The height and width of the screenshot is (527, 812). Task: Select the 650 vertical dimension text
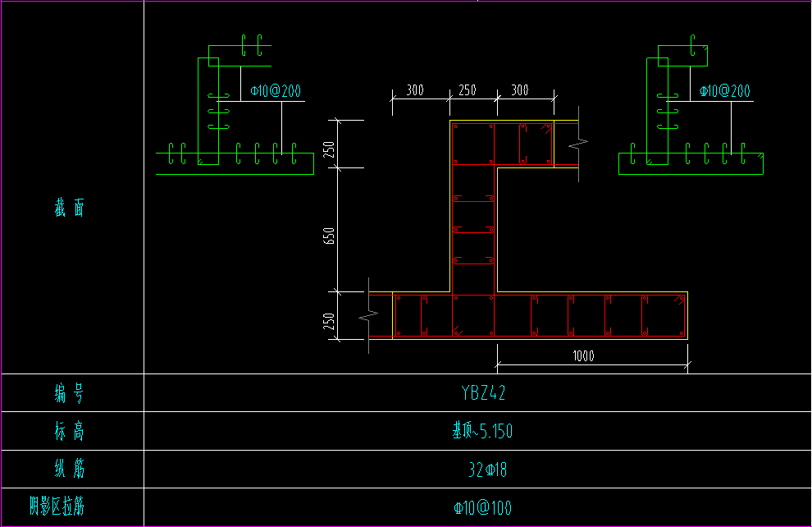(329, 236)
